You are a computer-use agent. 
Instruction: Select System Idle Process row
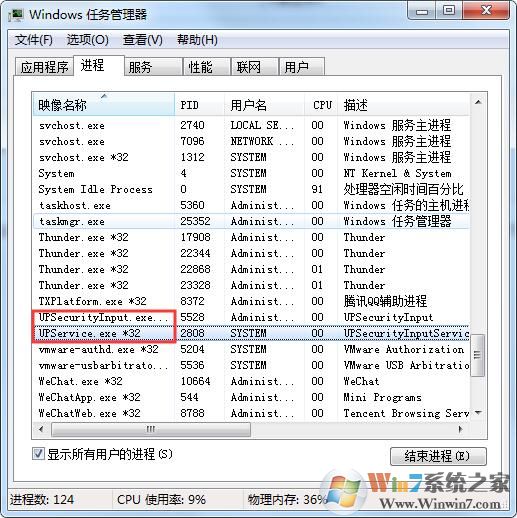click(251, 189)
